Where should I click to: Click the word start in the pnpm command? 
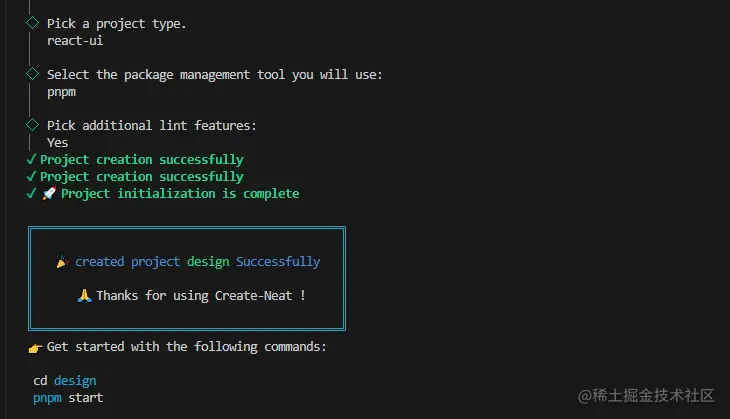(86, 398)
